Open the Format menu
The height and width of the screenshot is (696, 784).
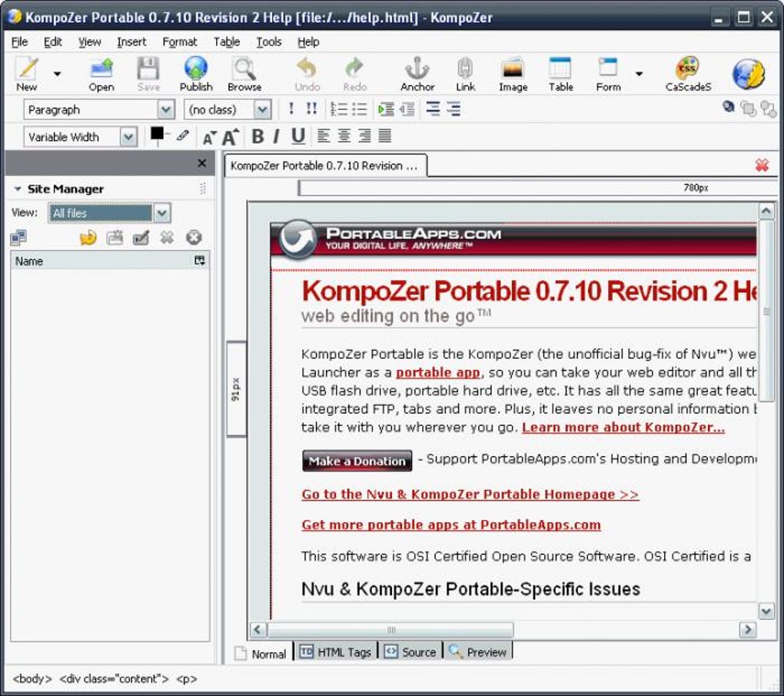tap(180, 42)
